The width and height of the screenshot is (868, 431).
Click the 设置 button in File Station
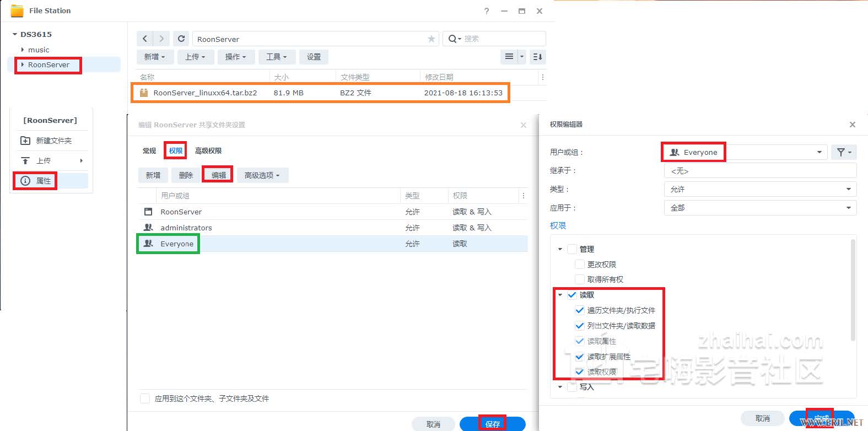(314, 57)
